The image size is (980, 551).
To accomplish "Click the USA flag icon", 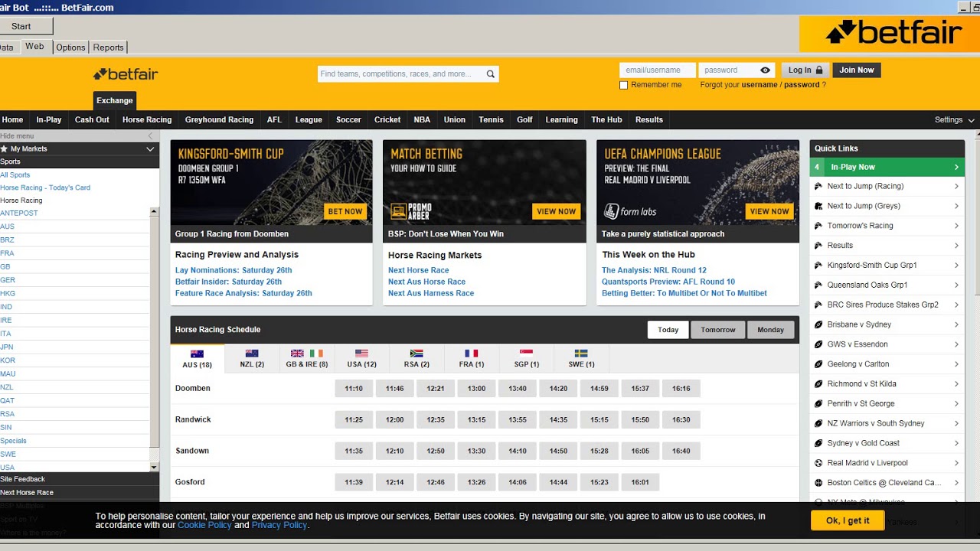I will [361, 354].
